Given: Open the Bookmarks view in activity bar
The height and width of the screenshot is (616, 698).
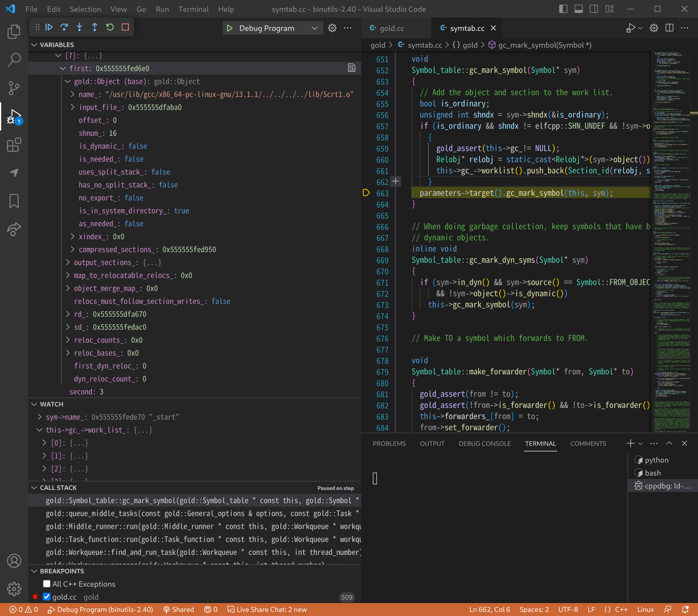Looking at the screenshot, I should pyautogui.click(x=14, y=201).
